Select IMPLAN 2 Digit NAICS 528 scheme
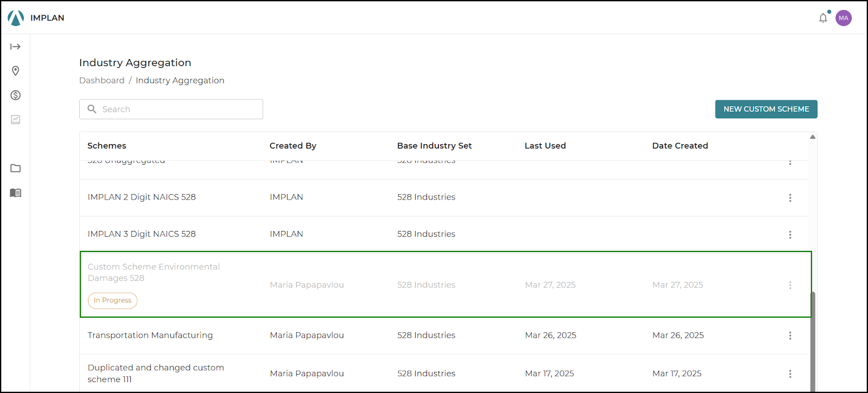 coord(142,197)
